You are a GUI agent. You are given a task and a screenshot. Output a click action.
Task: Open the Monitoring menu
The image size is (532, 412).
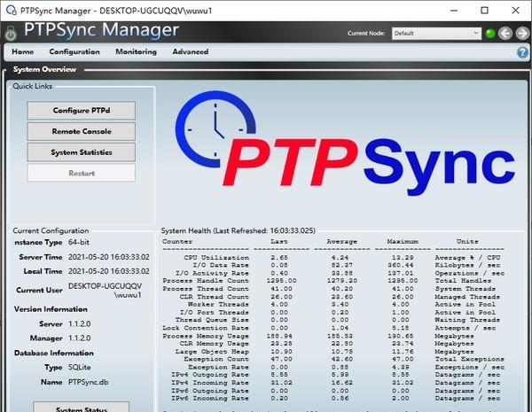[136, 52]
